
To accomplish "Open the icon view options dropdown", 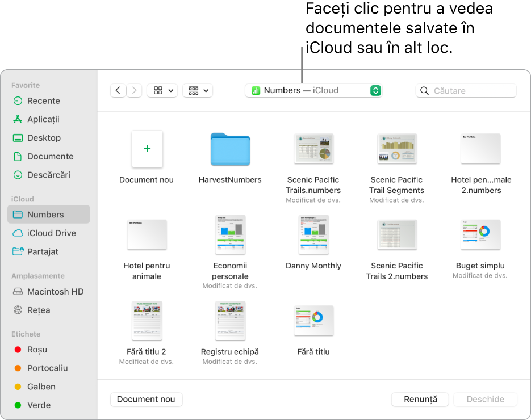I will 162,90.
